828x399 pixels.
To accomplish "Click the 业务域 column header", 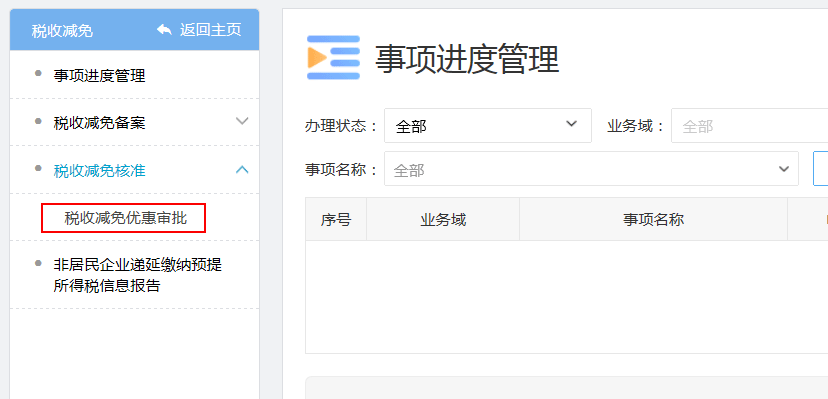I will [x=443, y=220].
